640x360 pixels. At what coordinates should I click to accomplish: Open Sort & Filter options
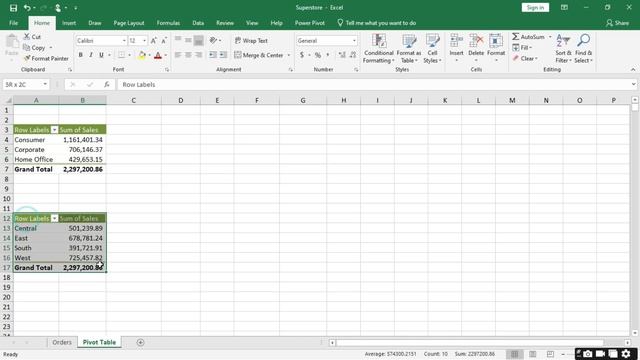[x=563, y=49]
